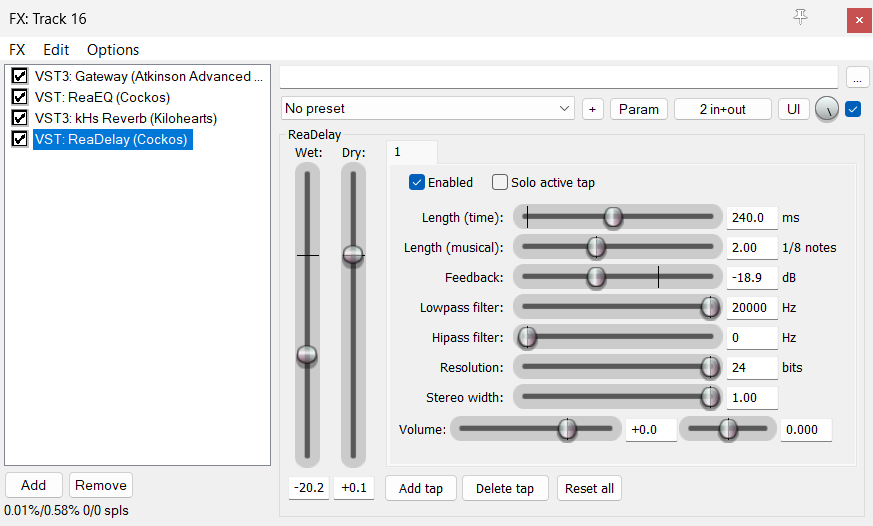The height and width of the screenshot is (526, 873).
Task: Click the +0.0 volume field
Action: pyautogui.click(x=651, y=430)
